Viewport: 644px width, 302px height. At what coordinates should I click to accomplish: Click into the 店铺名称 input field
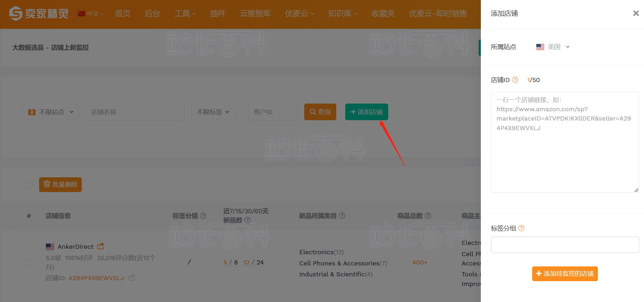[135, 112]
